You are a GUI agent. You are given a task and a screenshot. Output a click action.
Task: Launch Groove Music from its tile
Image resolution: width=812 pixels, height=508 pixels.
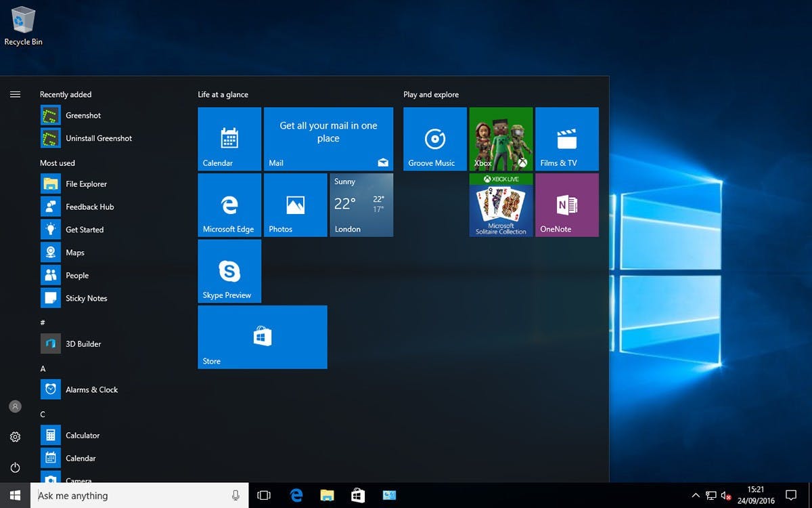434,138
